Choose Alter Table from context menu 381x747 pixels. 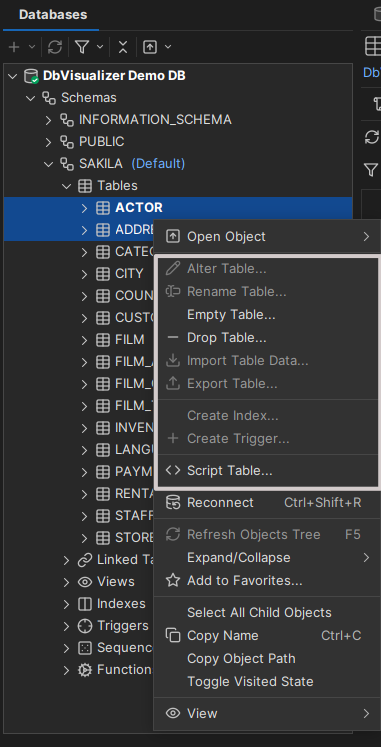point(268,269)
